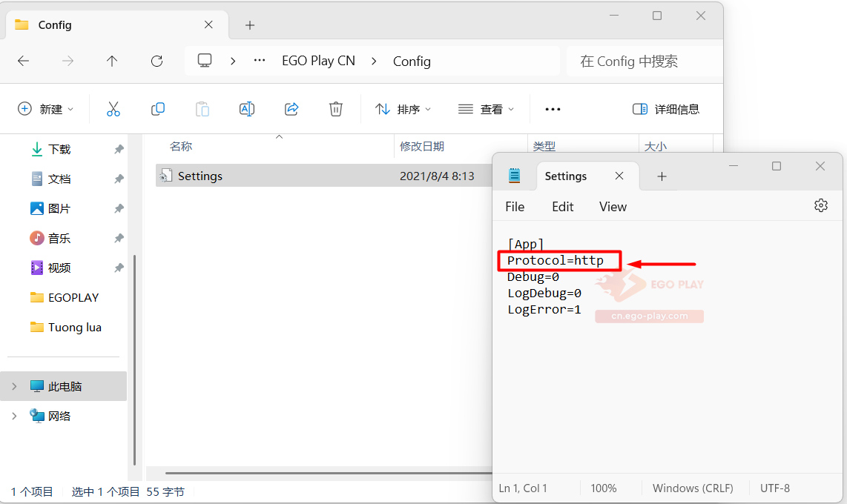Click the navigation pane vertical scrollbar

point(134,360)
